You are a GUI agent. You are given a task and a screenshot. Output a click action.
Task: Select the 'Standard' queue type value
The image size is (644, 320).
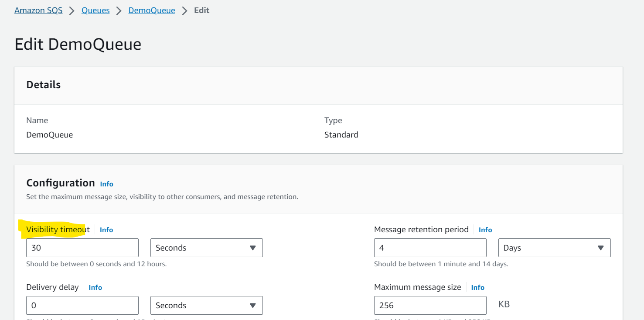pos(341,135)
